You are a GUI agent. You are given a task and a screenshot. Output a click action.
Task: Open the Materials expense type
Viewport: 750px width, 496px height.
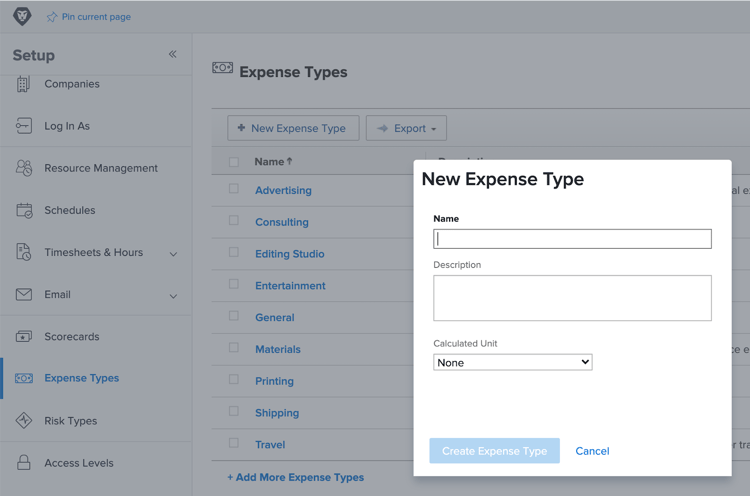point(278,349)
